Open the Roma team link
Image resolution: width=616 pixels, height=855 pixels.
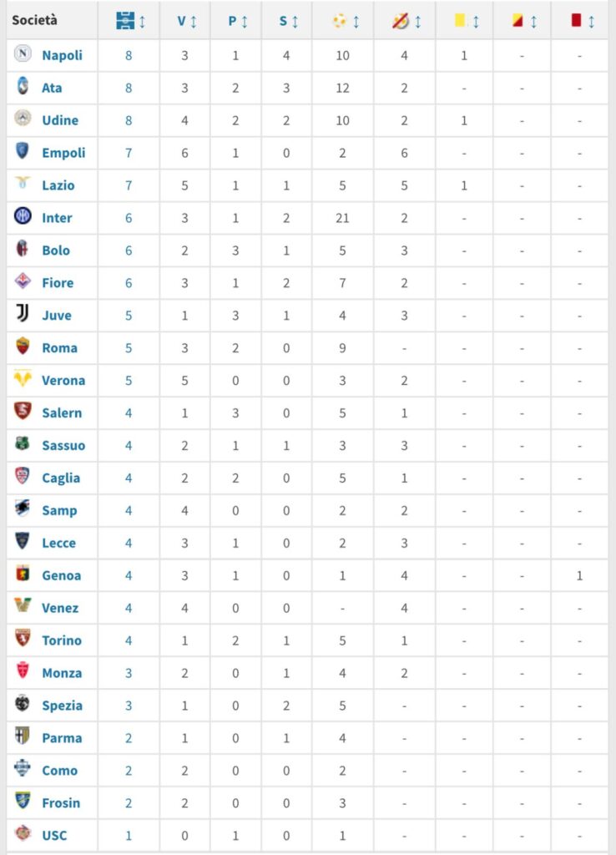click(61, 347)
